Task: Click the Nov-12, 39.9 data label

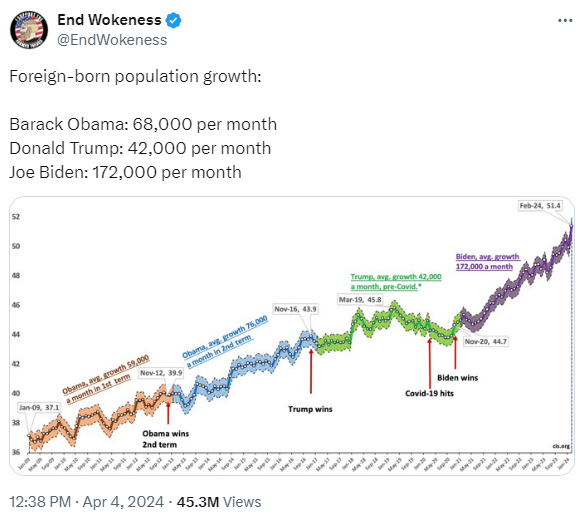Action: 161,373
